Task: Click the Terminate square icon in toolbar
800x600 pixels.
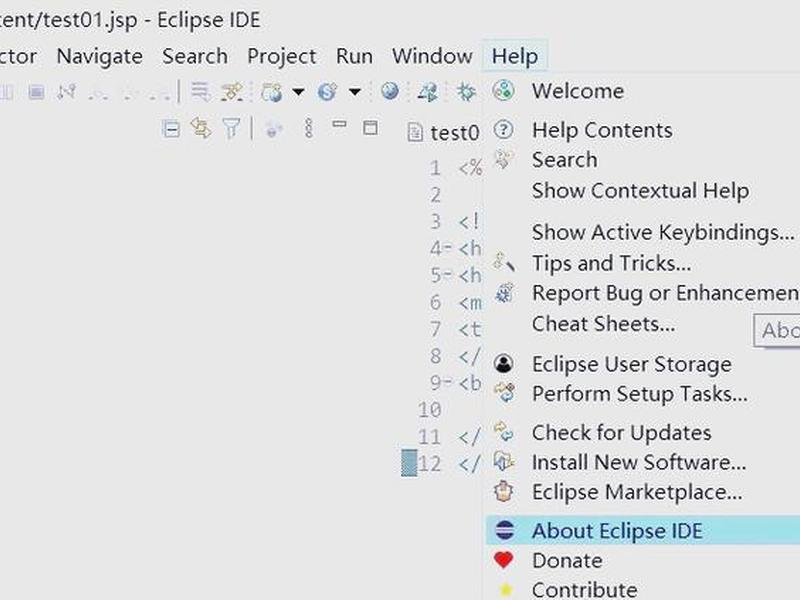Action: pos(36,92)
